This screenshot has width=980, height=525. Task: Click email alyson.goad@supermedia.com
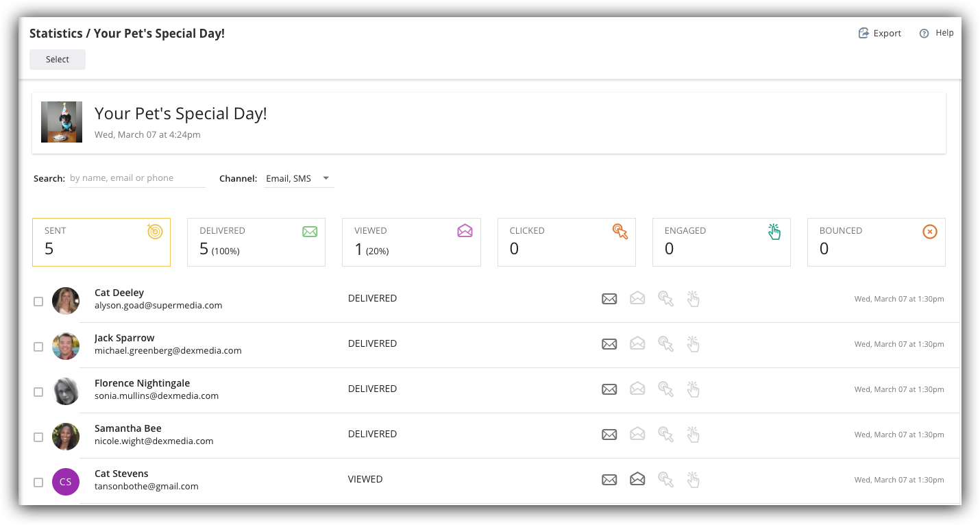[x=158, y=305]
